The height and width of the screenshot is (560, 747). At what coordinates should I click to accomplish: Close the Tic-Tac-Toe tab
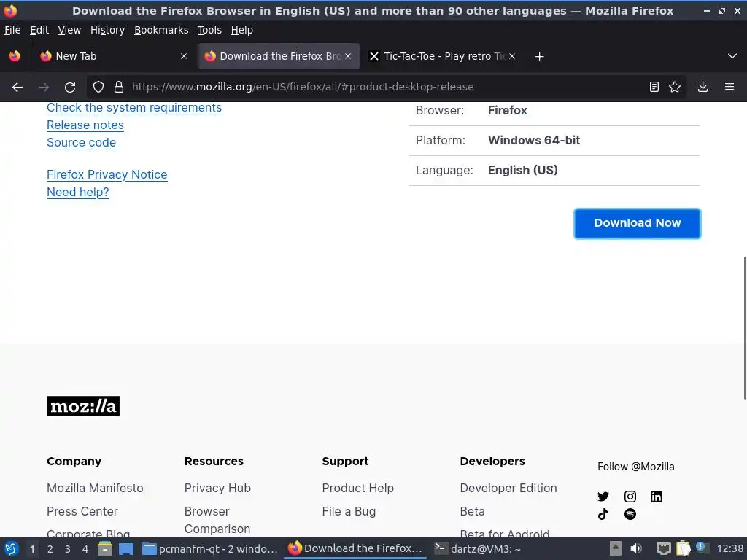512,56
